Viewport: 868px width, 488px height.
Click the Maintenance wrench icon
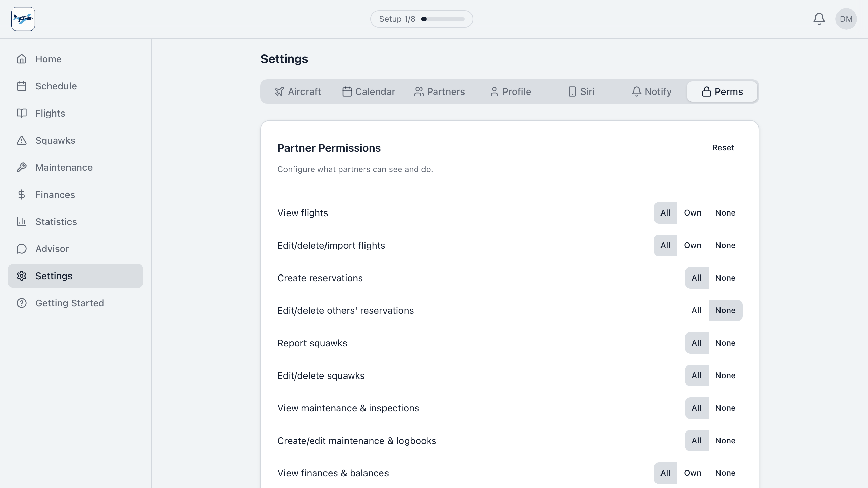[x=22, y=167]
